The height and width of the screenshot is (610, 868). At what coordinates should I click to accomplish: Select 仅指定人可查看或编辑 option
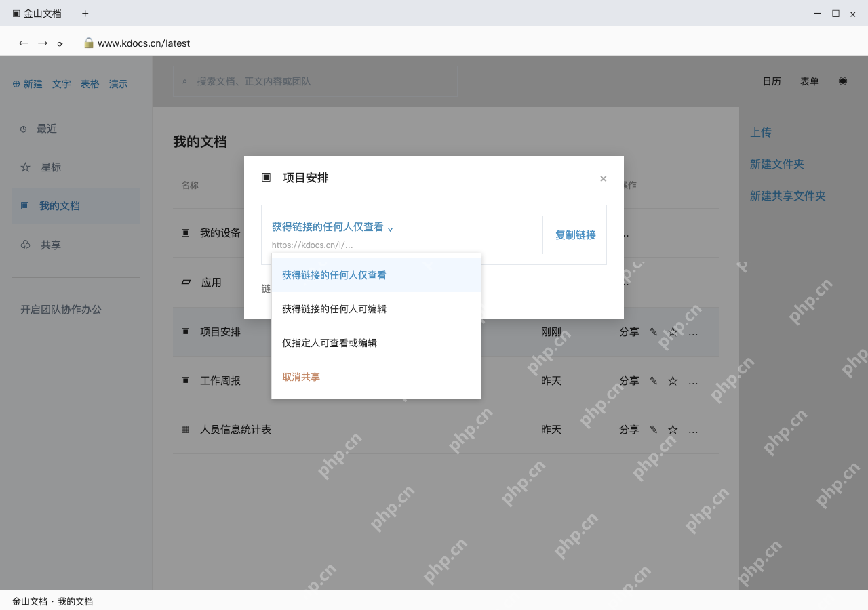tap(376, 343)
